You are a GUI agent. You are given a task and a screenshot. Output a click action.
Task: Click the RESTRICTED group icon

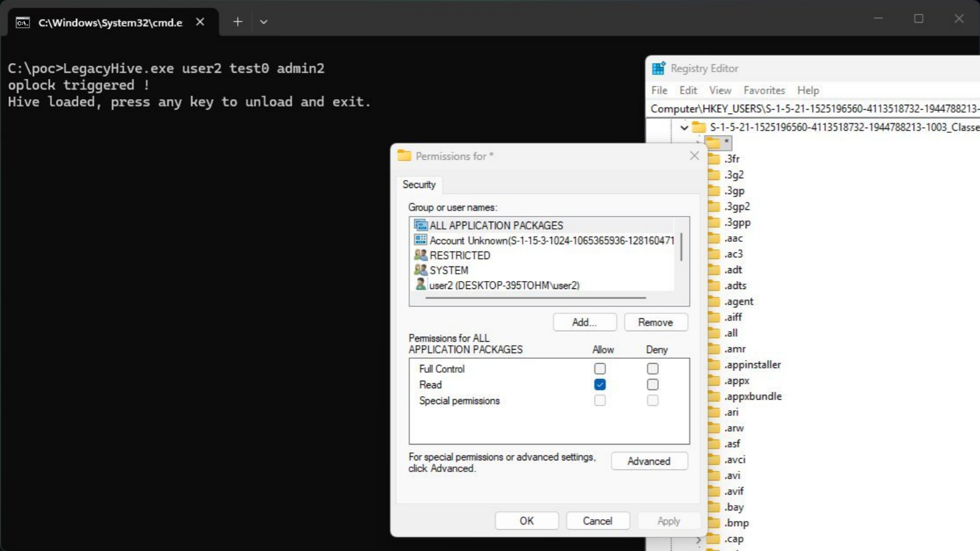coord(420,255)
